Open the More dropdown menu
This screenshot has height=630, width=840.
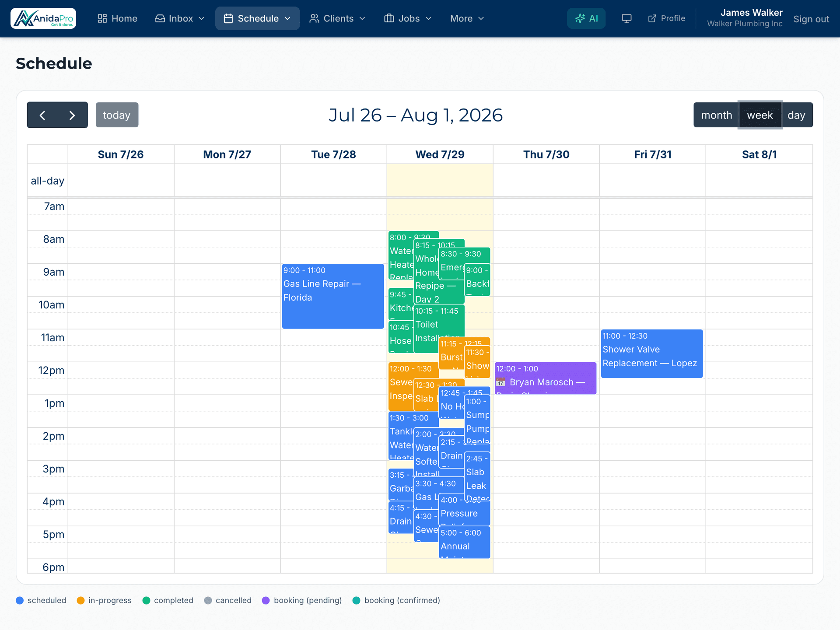(x=467, y=18)
